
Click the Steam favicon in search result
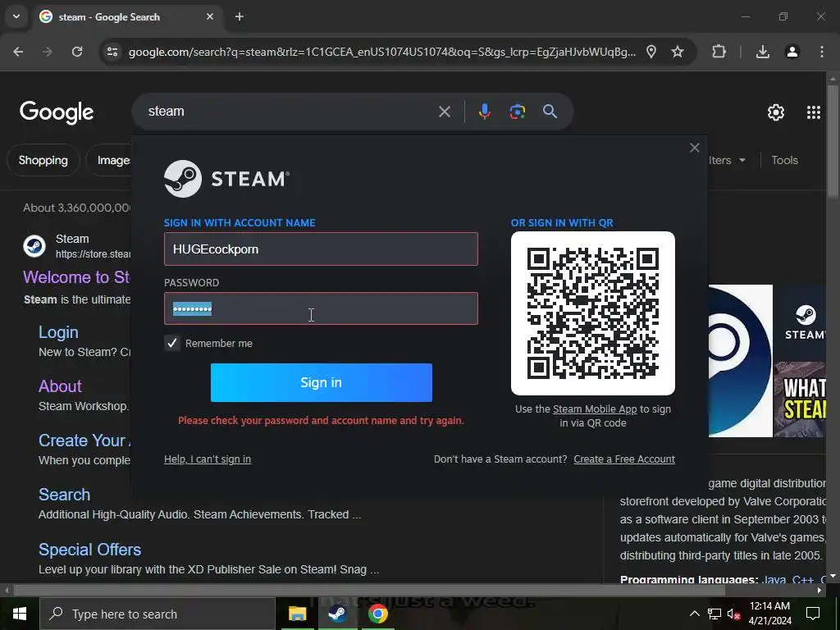tap(34, 246)
